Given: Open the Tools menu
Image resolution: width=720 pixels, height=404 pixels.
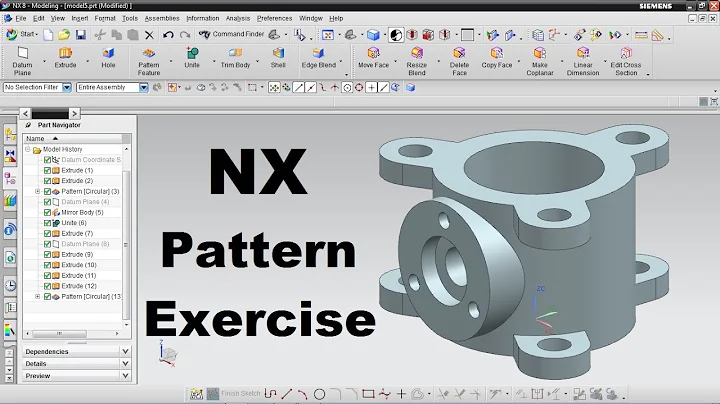Looking at the screenshot, I should (129, 18).
